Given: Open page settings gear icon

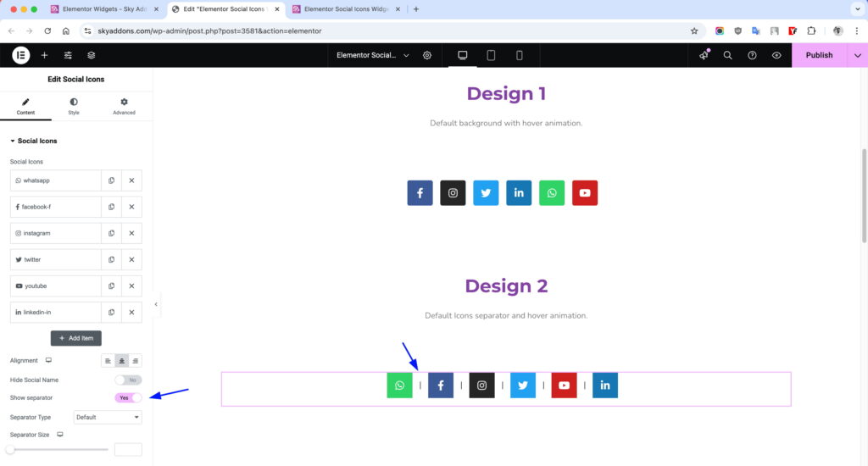Looking at the screenshot, I should pyautogui.click(x=427, y=55).
